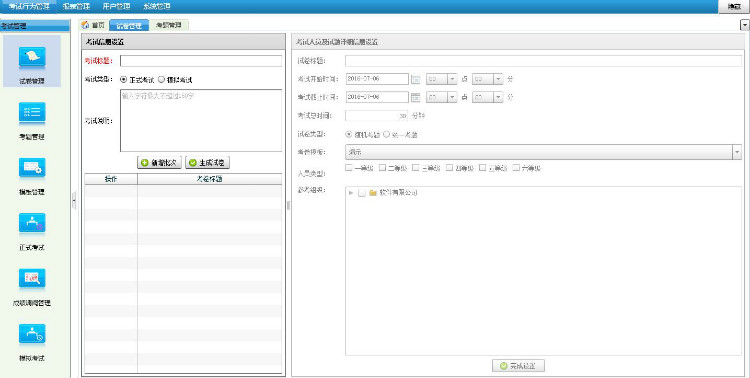Open the 试卷管理 paper management sidebar icon
This screenshot has height=378, width=750.
click(32, 61)
